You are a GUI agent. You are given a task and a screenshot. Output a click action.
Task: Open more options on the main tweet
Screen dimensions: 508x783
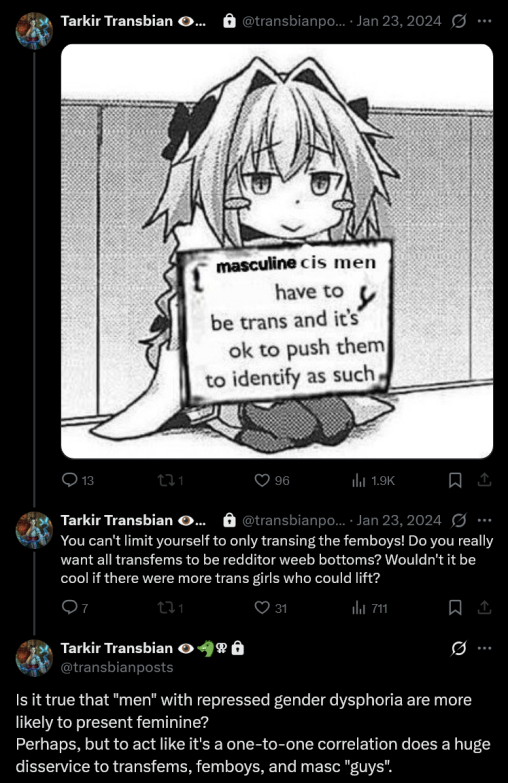485,648
